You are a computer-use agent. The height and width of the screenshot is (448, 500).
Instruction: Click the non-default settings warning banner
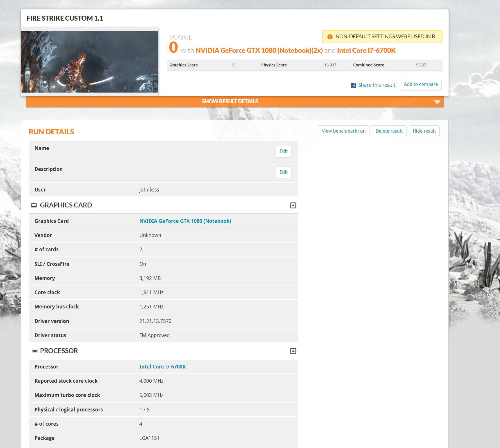pyautogui.click(x=382, y=37)
